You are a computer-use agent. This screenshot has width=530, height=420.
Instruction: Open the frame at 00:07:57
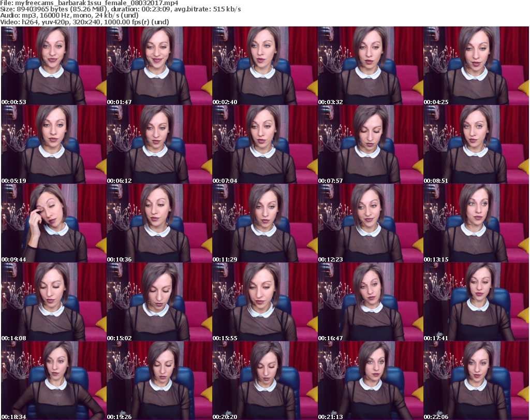[x=371, y=144]
